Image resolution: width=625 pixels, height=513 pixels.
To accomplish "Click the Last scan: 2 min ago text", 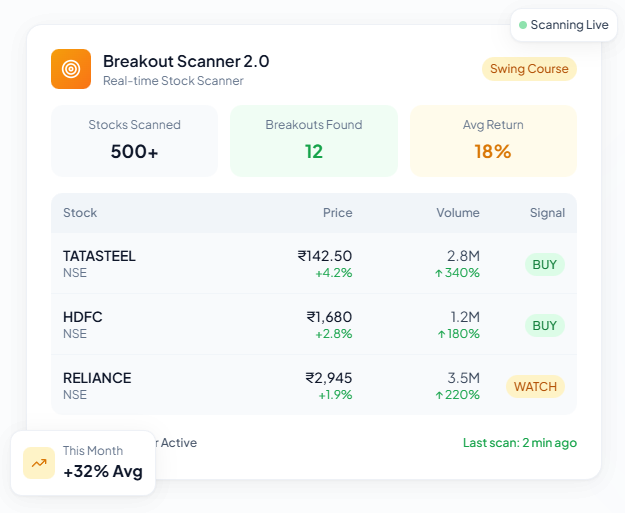I will [x=519, y=442].
